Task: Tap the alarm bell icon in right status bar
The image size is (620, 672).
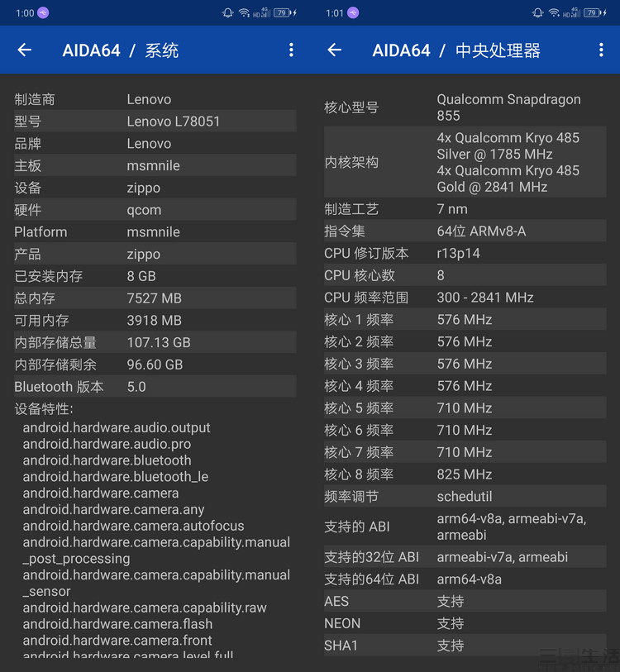Action: [537, 13]
